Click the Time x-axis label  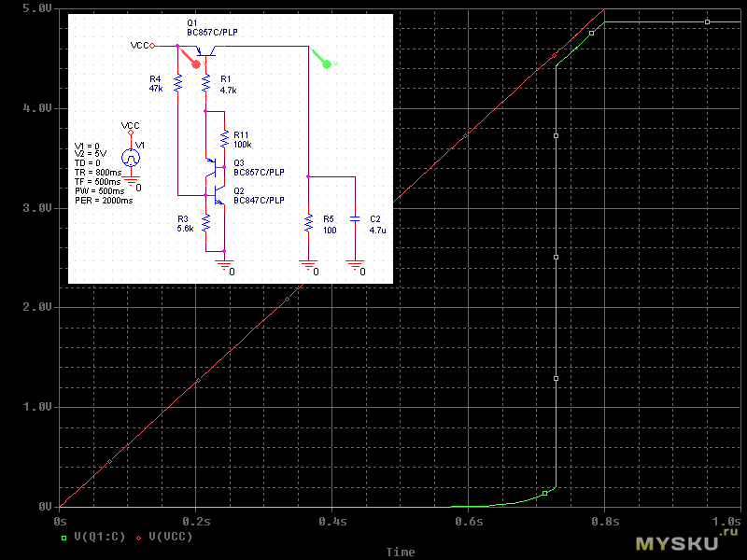point(400,552)
